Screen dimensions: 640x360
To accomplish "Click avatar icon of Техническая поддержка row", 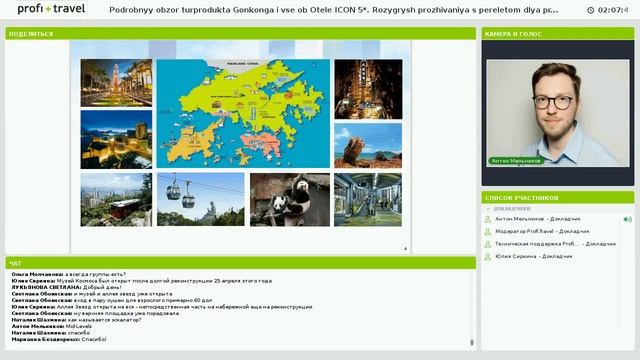I will click(487, 244).
